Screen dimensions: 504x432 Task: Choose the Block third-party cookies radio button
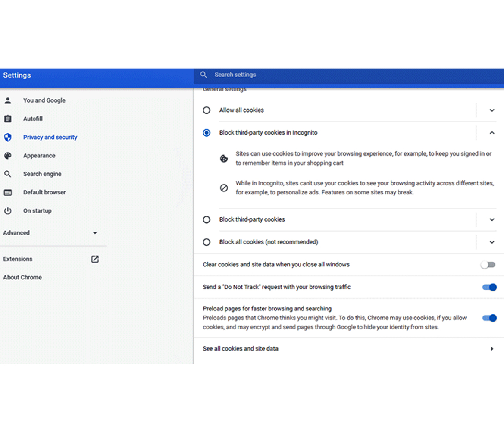(x=207, y=219)
